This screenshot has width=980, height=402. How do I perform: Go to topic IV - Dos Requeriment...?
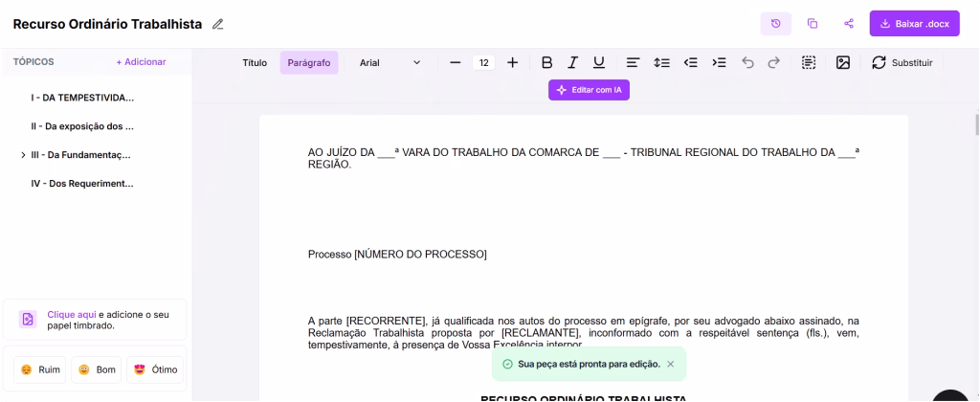pos(82,184)
